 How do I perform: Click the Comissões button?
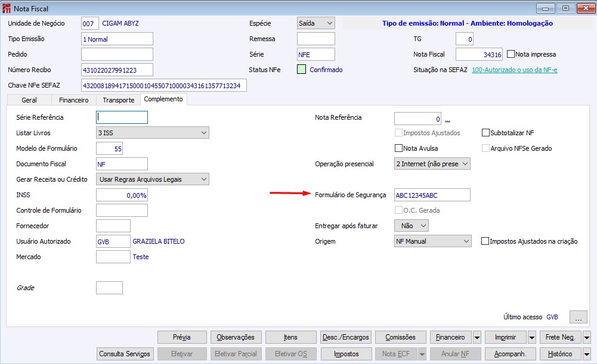(401, 337)
